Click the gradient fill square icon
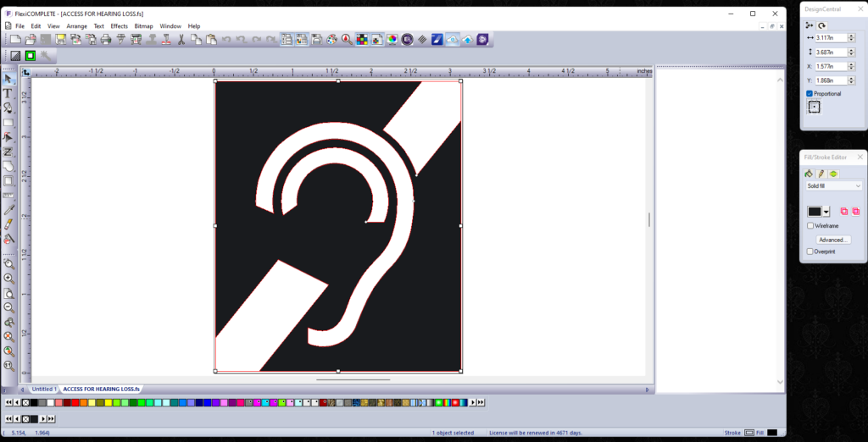The width and height of the screenshot is (868, 442). [x=15, y=55]
